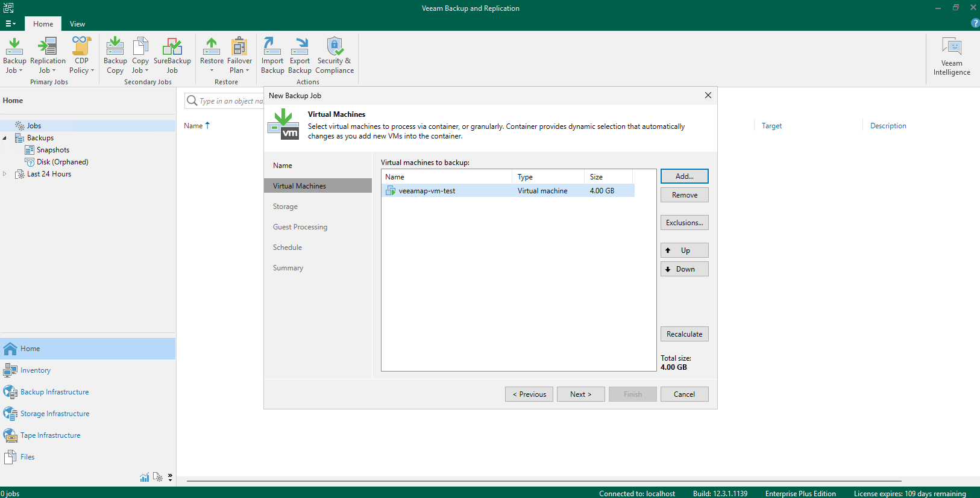This screenshot has height=498, width=980.
Task: Select Last 24 Hours tree item
Action: 49,174
